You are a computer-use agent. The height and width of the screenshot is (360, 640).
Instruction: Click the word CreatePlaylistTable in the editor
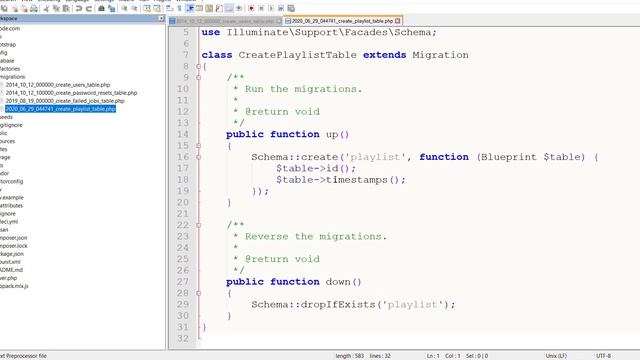pyautogui.click(x=298, y=55)
